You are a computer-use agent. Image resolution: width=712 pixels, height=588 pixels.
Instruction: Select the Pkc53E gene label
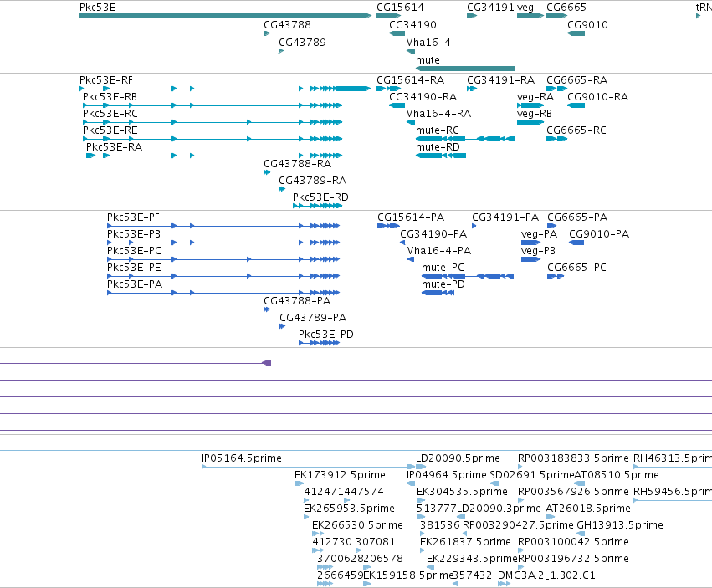(98, 8)
